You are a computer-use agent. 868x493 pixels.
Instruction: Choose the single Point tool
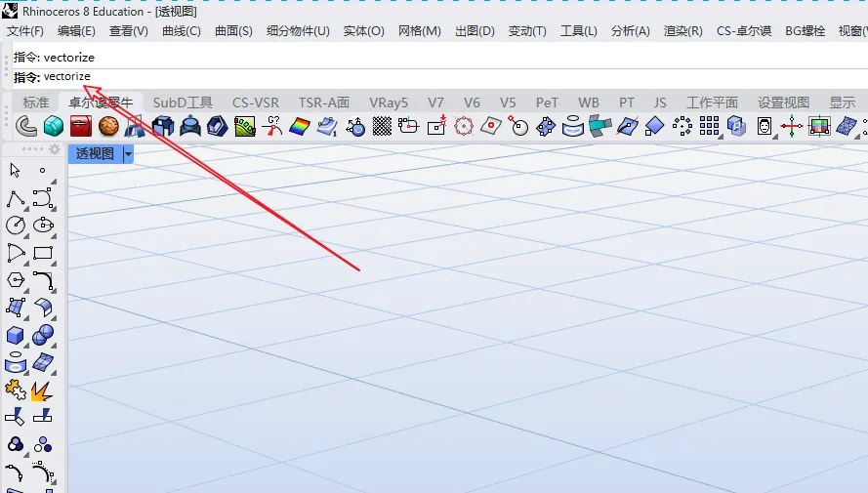click(43, 171)
